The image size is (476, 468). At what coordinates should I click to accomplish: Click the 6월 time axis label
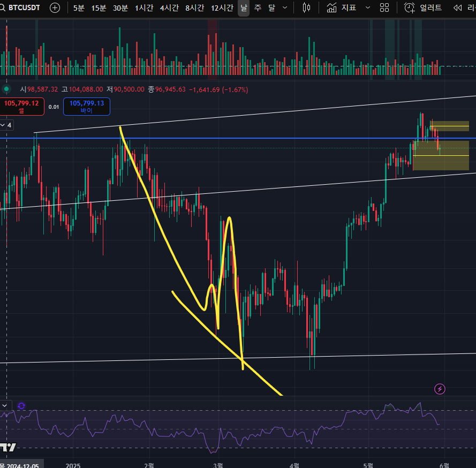tap(444, 465)
